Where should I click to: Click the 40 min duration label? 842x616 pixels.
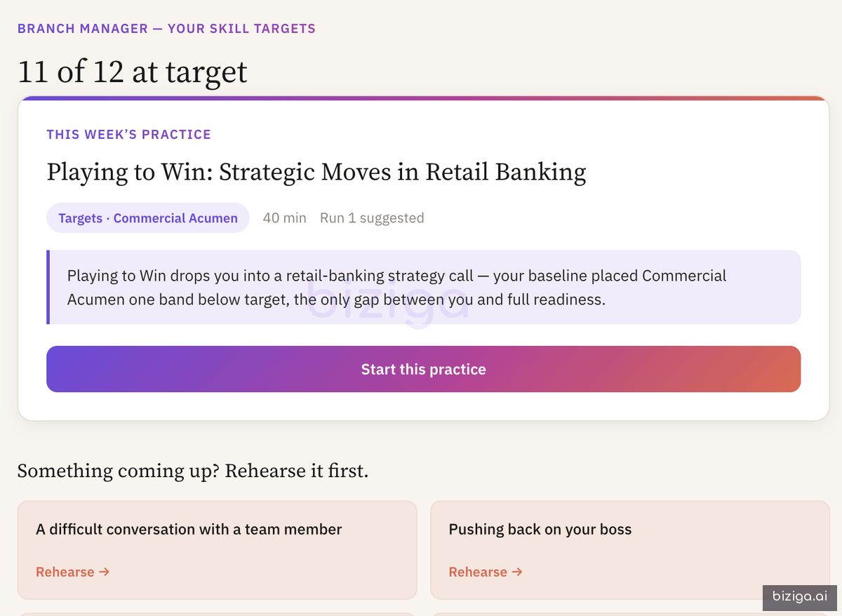[285, 218]
